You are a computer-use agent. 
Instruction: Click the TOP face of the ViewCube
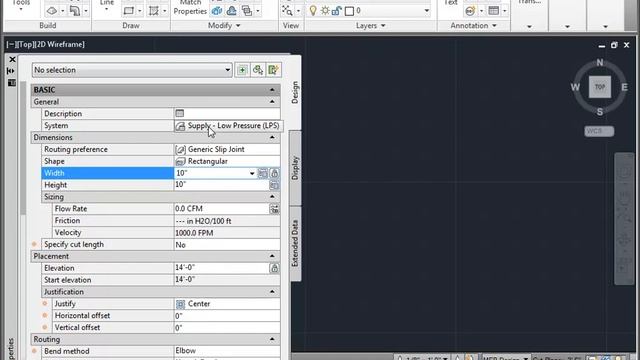600,87
